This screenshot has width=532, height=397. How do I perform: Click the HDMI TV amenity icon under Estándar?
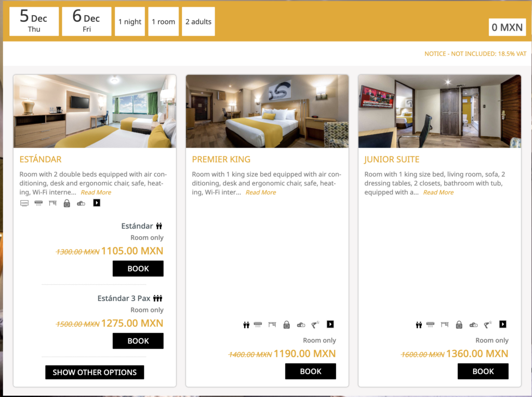tap(24, 203)
